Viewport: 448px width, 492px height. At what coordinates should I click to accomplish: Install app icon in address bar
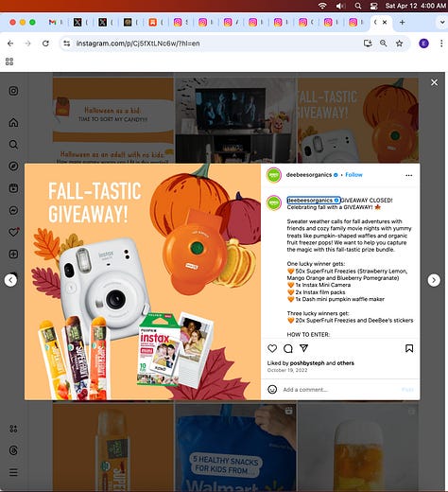(x=368, y=44)
